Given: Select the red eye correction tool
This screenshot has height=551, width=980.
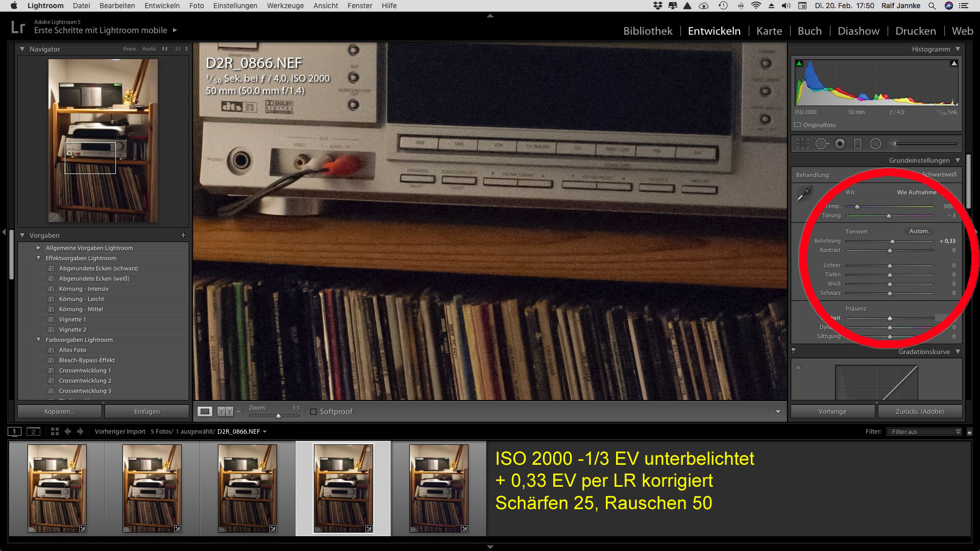Looking at the screenshot, I should coord(840,144).
